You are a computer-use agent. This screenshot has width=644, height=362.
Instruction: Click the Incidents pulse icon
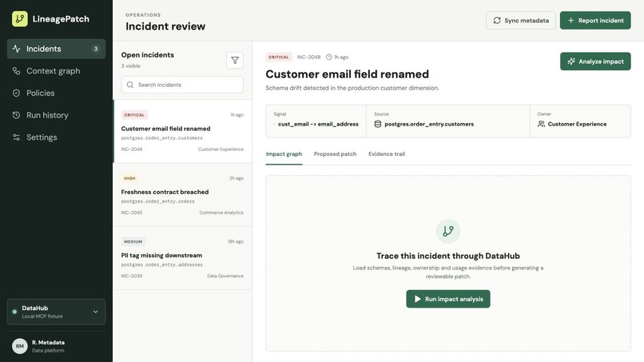point(17,49)
